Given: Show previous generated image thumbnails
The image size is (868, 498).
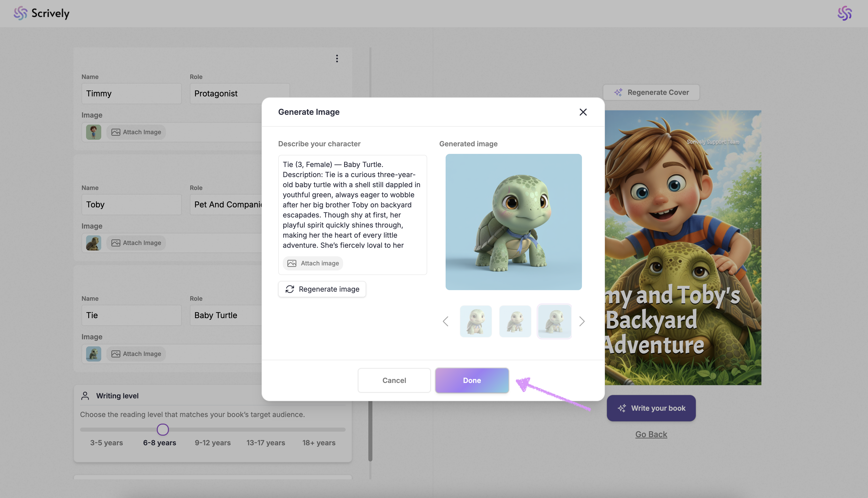Looking at the screenshot, I should [x=445, y=321].
